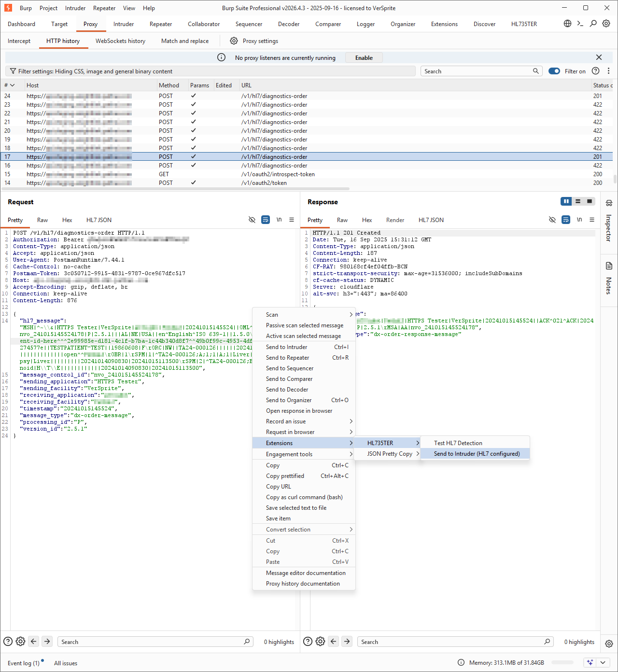
Task: Click response pane help icon at bottom
Action: (308, 642)
